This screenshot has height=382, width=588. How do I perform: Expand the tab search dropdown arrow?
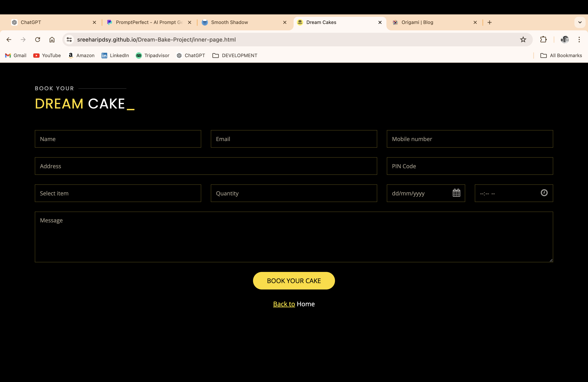(580, 22)
